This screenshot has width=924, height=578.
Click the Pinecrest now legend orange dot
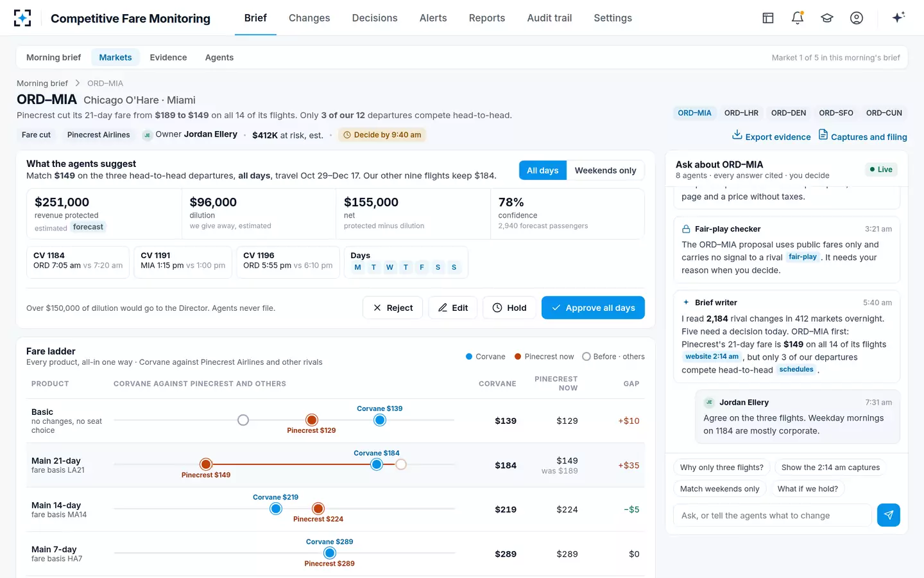518,356
